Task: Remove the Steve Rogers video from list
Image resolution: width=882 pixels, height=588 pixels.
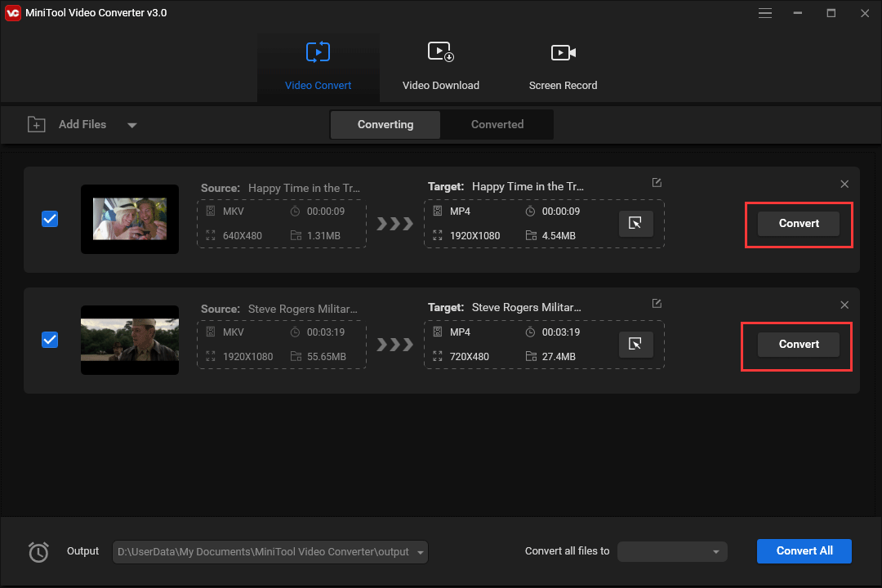Action: (x=844, y=305)
